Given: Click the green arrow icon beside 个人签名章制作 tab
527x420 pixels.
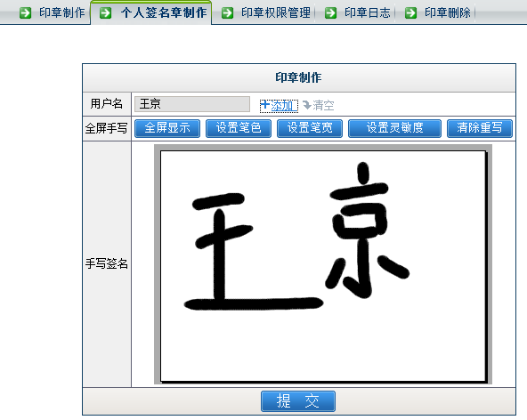Looking at the screenshot, I should (x=106, y=13).
